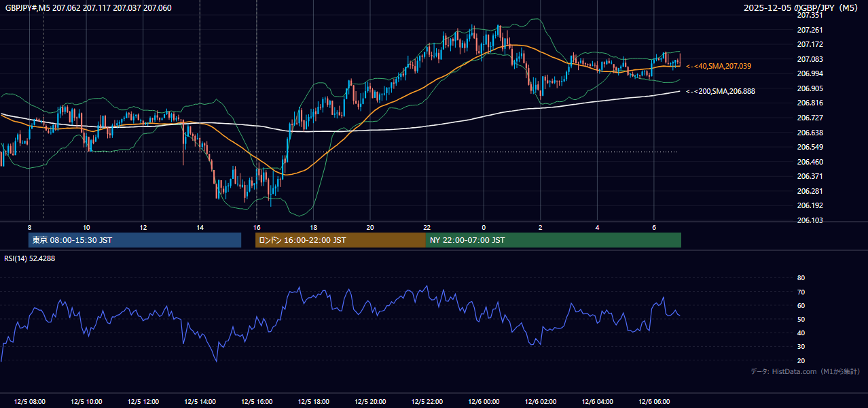The height and width of the screenshot is (408, 868).
Task: Click hour label 4 under the price chart
Action: point(597,227)
